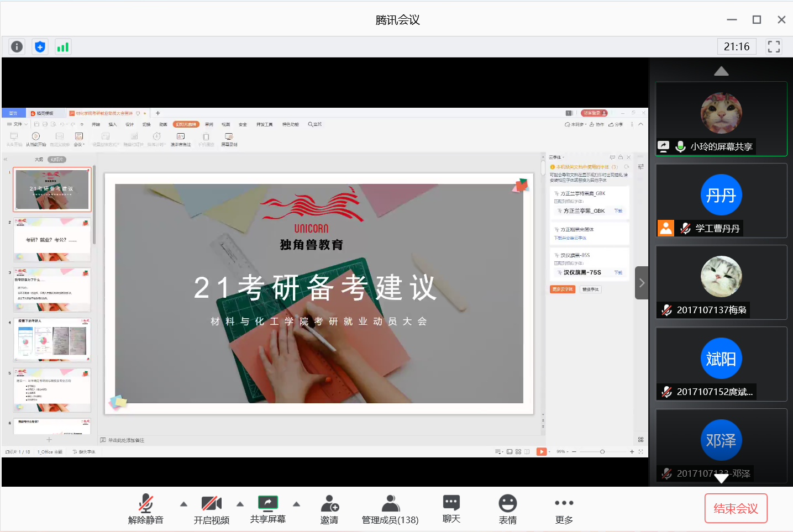Select 小玲 screen-sharing participant tile
The width and height of the screenshot is (793, 532).
721,119
